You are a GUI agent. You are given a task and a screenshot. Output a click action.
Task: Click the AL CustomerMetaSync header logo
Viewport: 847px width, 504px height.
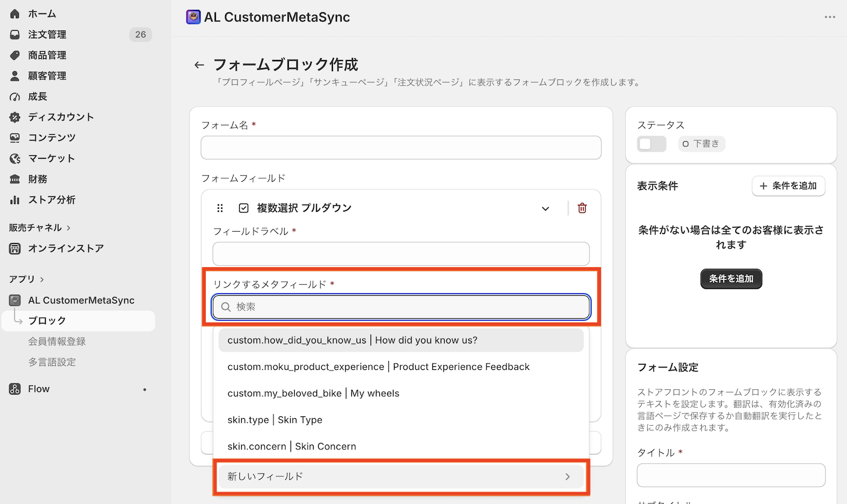[193, 17]
